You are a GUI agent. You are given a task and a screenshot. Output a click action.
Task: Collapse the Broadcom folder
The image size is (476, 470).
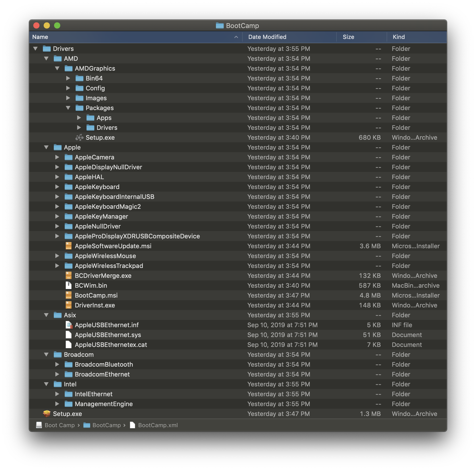(47, 354)
